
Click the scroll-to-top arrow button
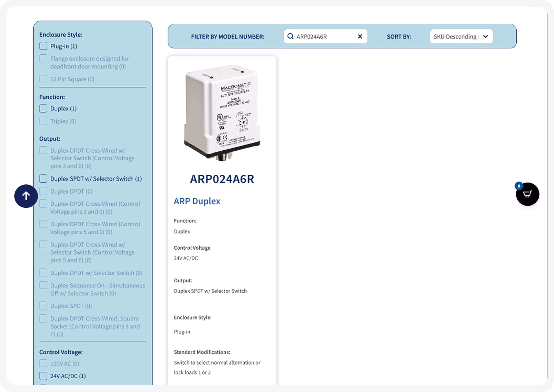(26, 196)
